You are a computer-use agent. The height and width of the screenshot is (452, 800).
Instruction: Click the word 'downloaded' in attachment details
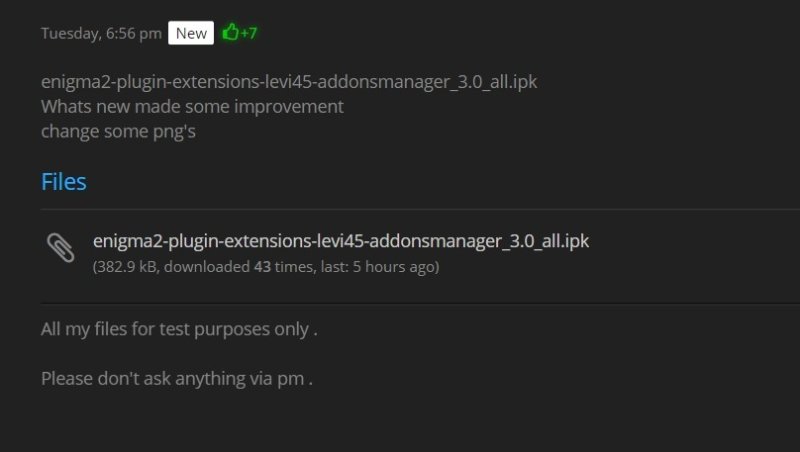pyautogui.click(x=207, y=267)
